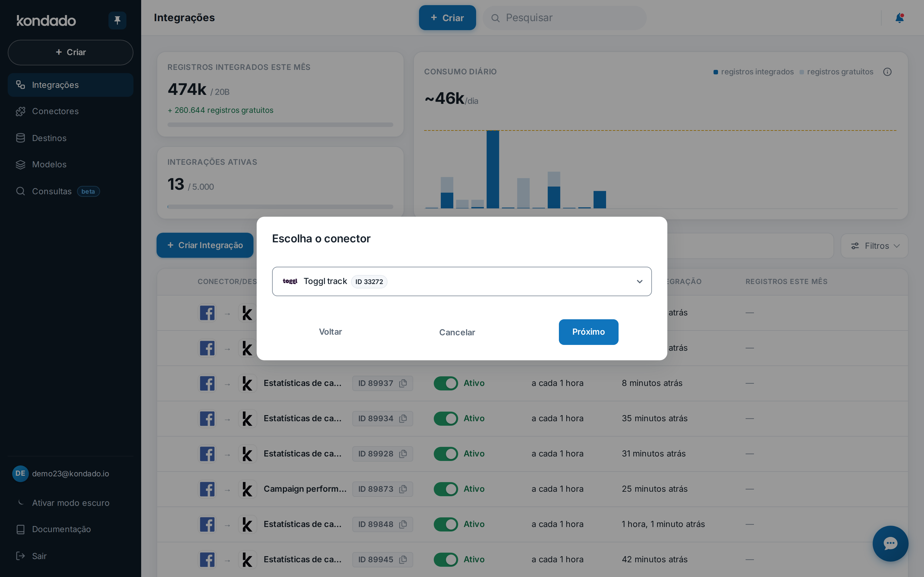
Task: Open the Filtros dropdown
Action: [874, 246]
